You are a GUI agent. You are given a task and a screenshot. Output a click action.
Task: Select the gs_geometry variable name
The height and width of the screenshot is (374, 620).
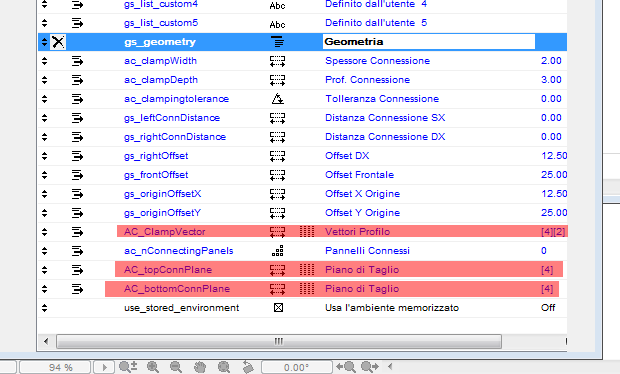160,42
